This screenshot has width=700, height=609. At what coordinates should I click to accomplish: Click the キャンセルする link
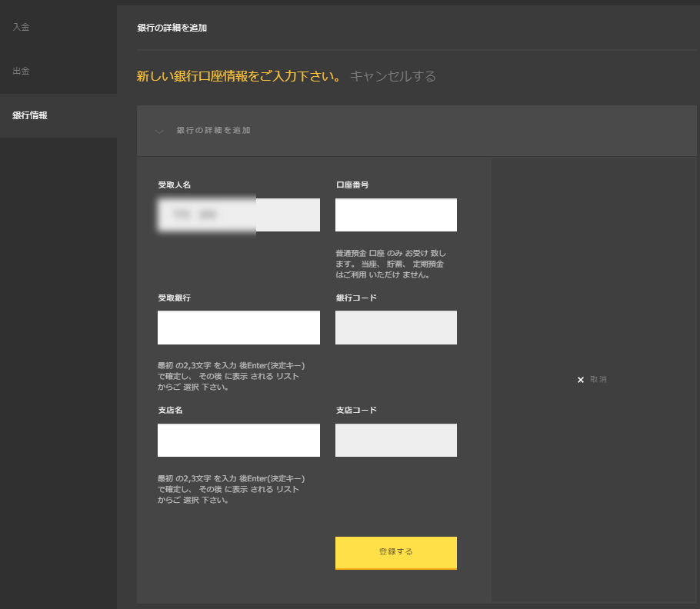click(393, 75)
